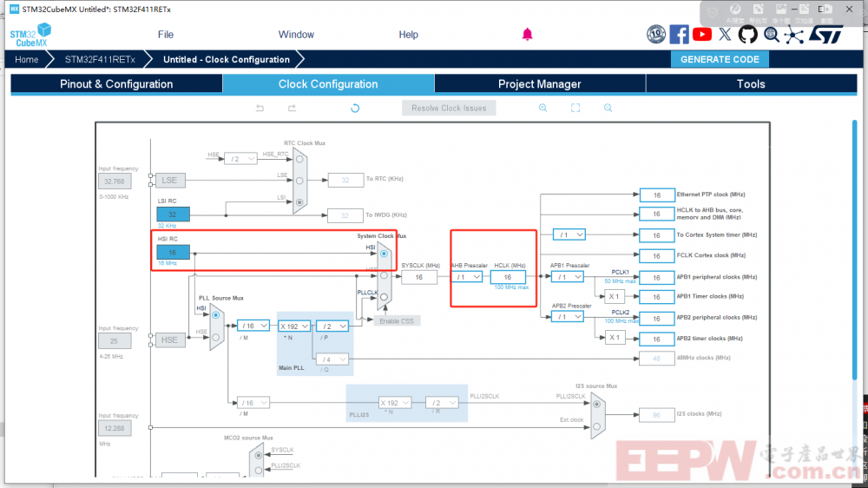
Task: Open the GitHub icon link
Action: click(747, 35)
